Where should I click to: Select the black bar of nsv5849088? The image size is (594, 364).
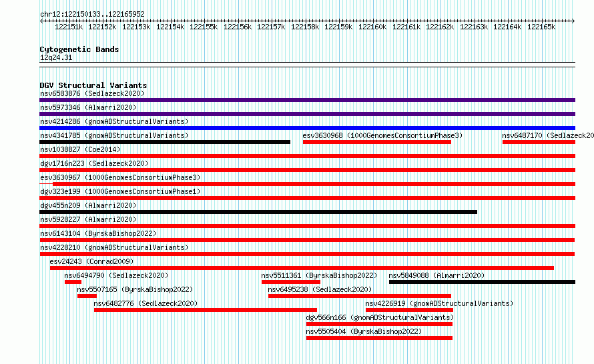point(483,282)
